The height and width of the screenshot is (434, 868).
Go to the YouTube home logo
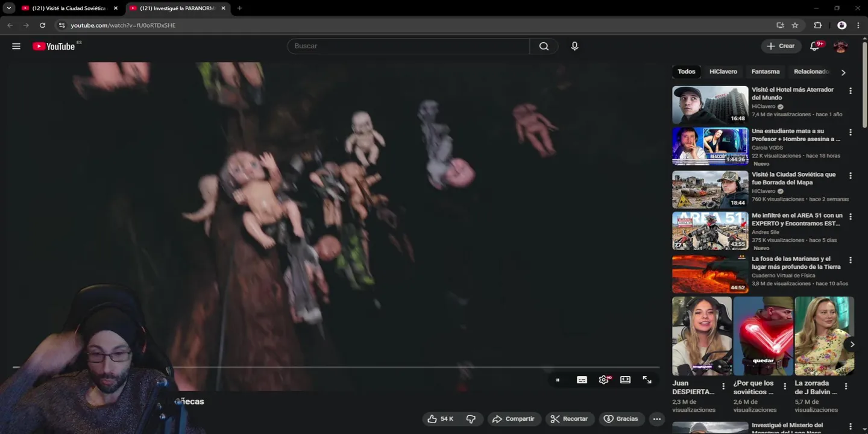[x=54, y=46]
